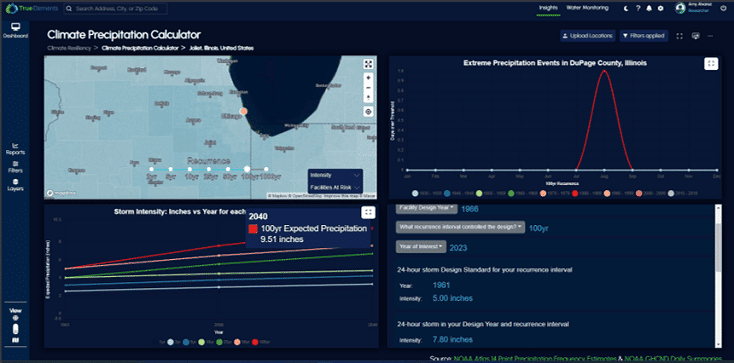
Task: Click the Filters applied button
Action: [644, 36]
